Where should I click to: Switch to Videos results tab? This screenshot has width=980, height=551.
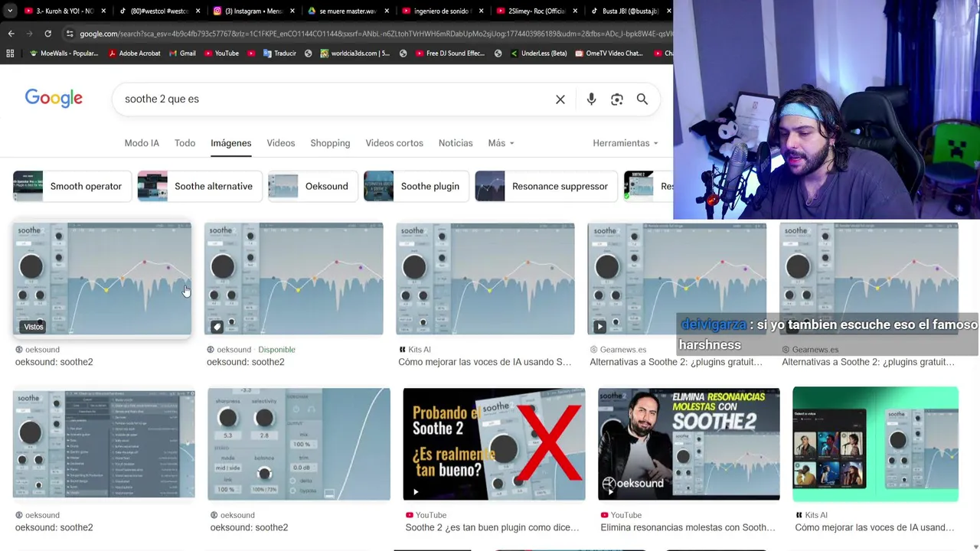pyautogui.click(x=280, y=143)
